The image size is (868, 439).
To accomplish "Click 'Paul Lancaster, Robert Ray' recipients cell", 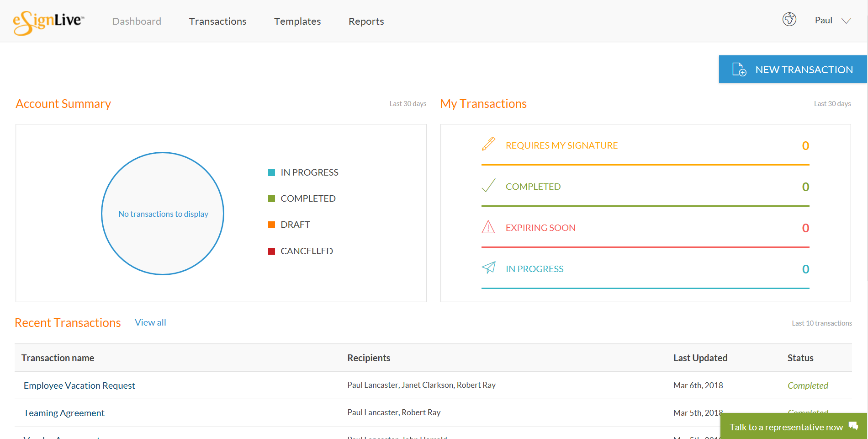I will point(394,412).
